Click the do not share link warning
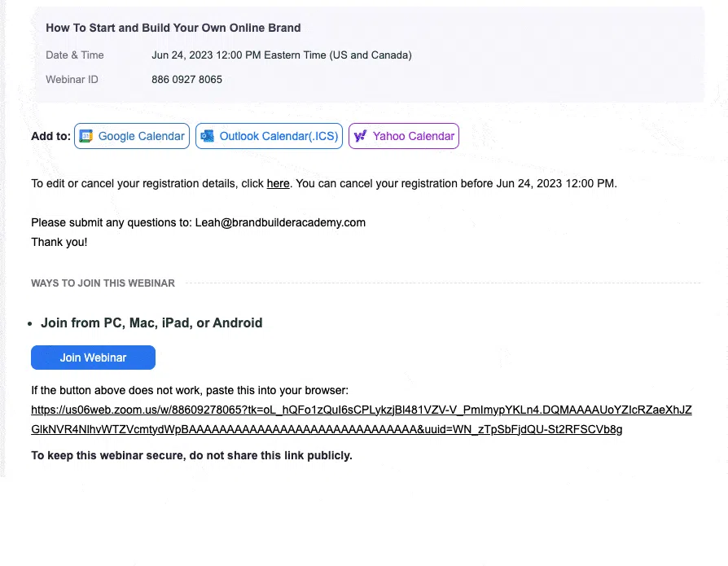Screen dimensions: 728x566 [191, 455]
